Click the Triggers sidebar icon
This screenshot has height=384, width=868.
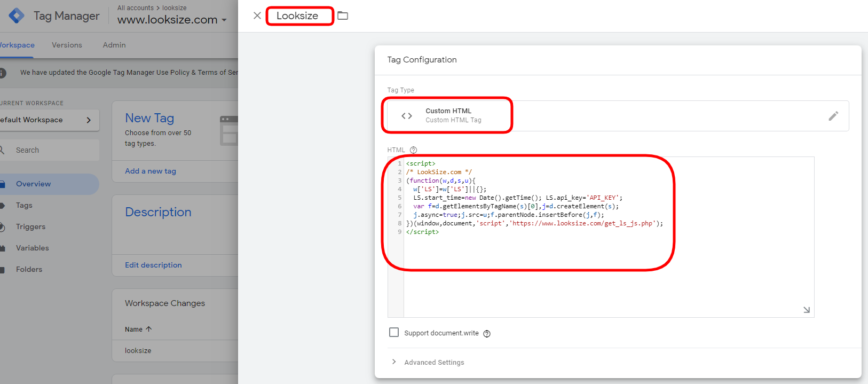coord(2,227)
